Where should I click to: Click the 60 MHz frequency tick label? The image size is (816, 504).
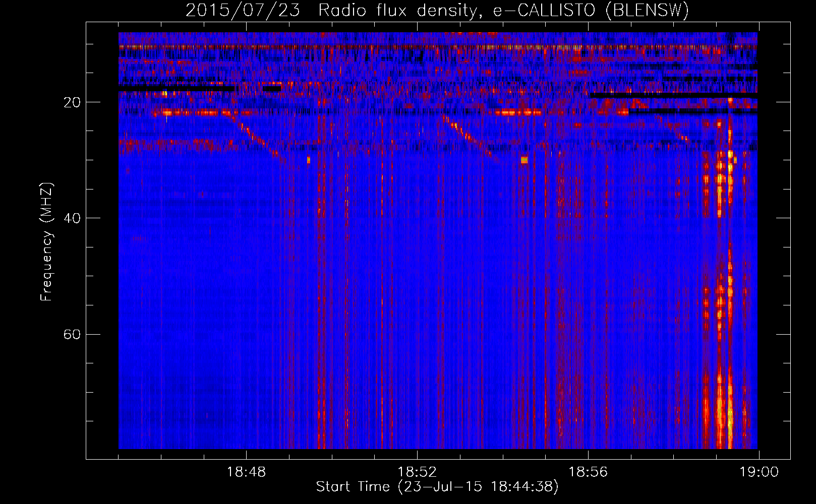[72, 335]
